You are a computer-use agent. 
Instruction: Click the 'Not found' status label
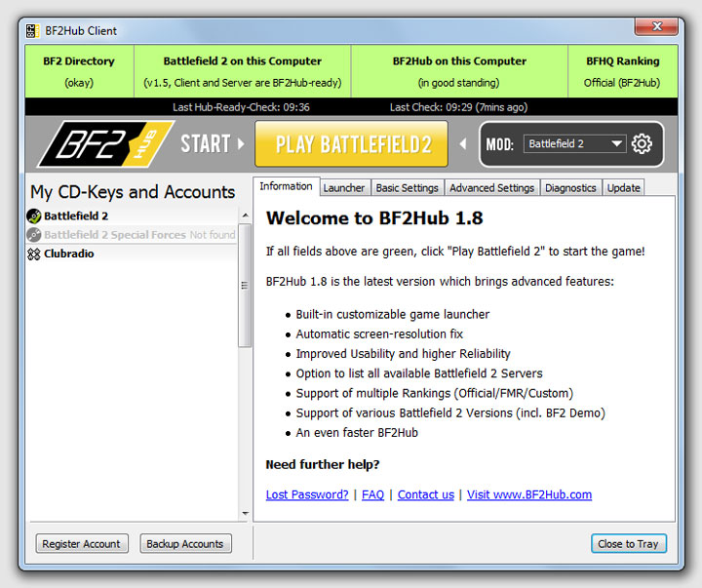(x=213, y=235)
